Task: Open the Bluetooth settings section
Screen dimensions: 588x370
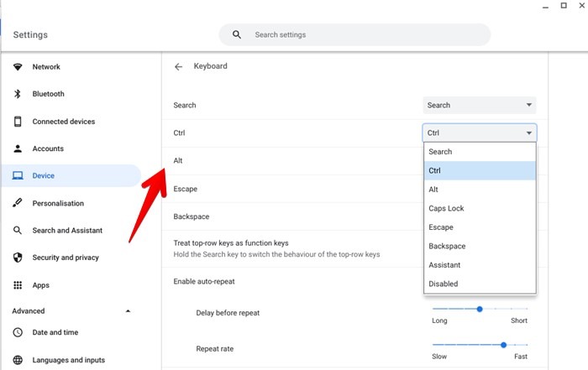Action: pyautogui.click(x=48, y=94)
